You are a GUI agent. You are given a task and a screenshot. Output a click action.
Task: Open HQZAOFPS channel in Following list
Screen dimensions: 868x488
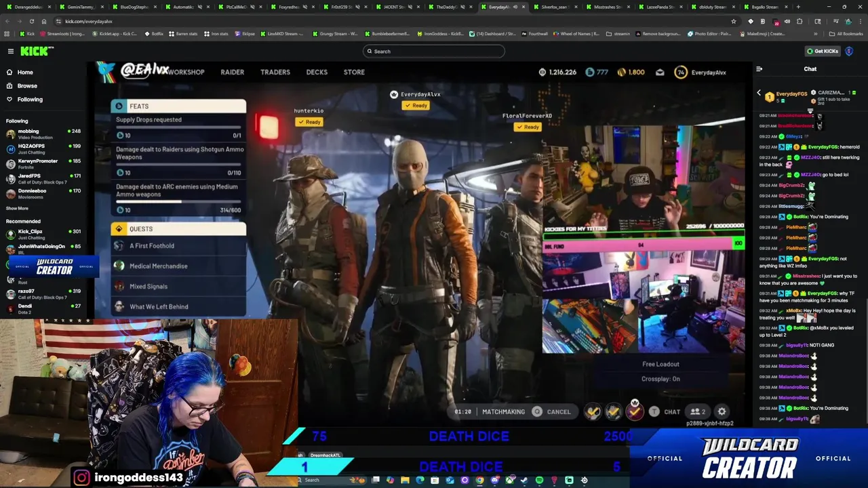click(x=43, y=148)
